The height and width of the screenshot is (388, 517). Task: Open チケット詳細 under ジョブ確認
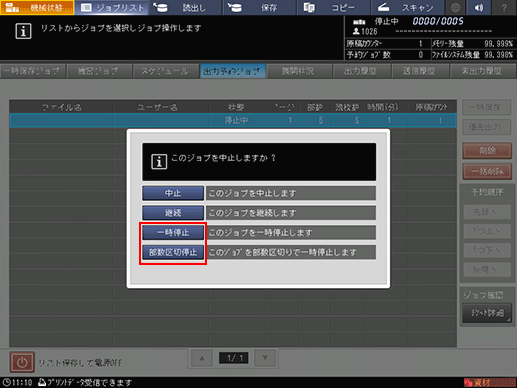[x=487, y=313]
